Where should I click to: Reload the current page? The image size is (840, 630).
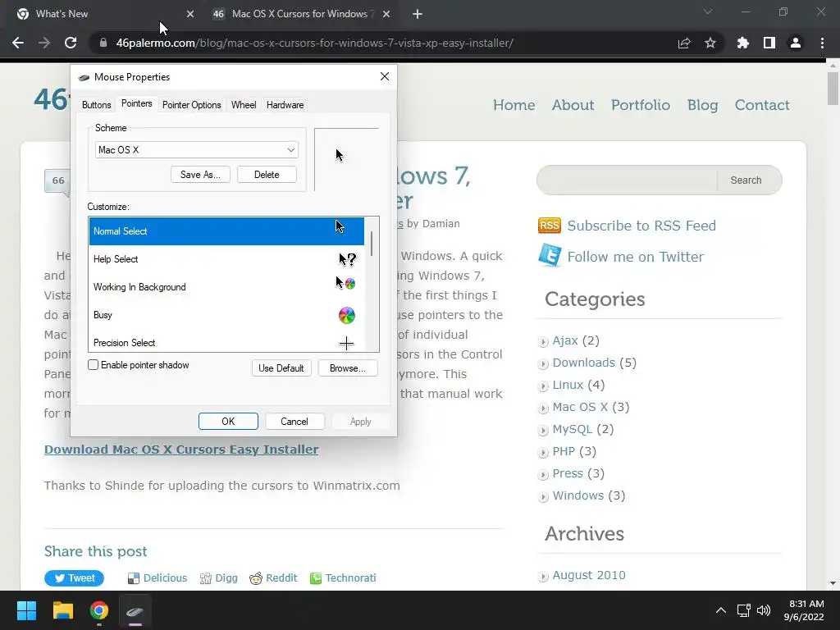[x=71, y=43]
